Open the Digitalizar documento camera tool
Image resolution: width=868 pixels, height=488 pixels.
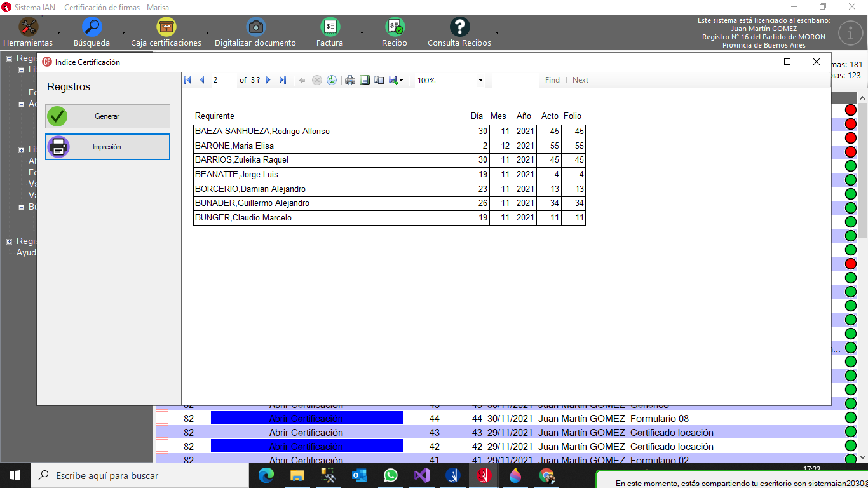(255, 28)
